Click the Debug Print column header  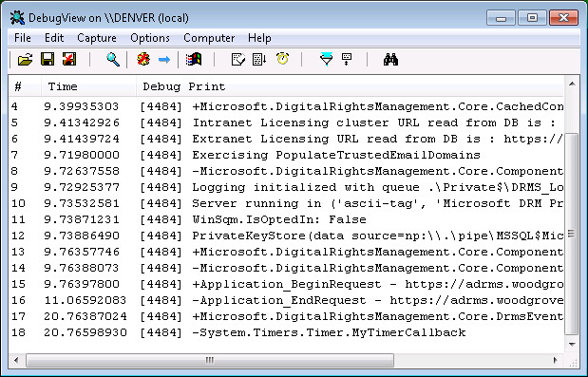[x=350, y=86]
